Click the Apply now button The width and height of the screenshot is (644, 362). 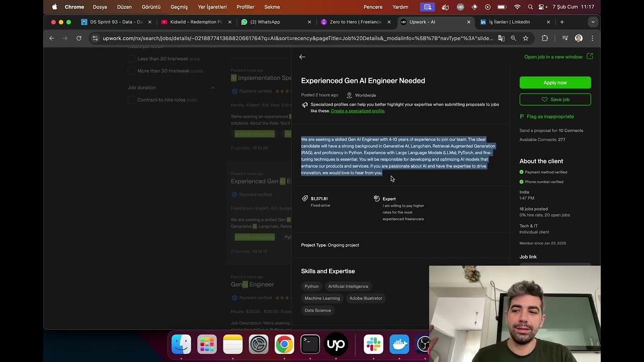tap(555, 82)
